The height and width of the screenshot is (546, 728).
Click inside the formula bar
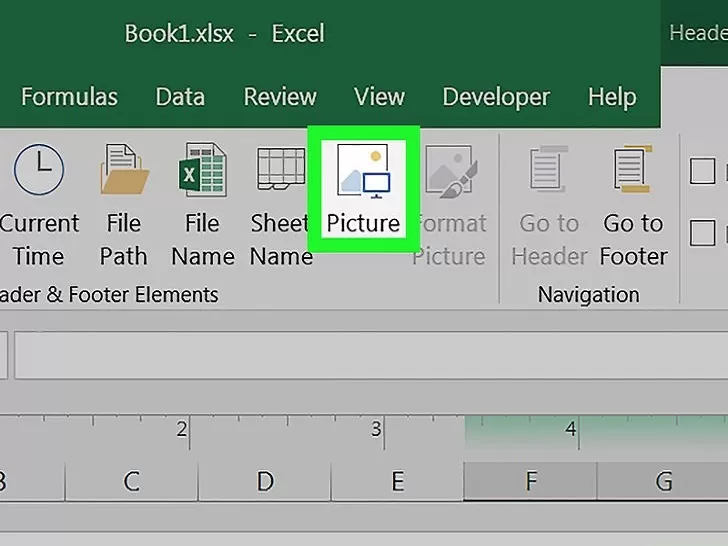(x=371, y=355)
